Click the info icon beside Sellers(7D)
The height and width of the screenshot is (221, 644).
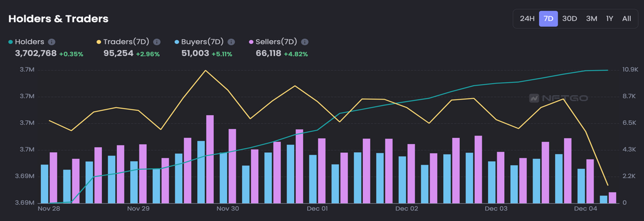click(304, 42)
